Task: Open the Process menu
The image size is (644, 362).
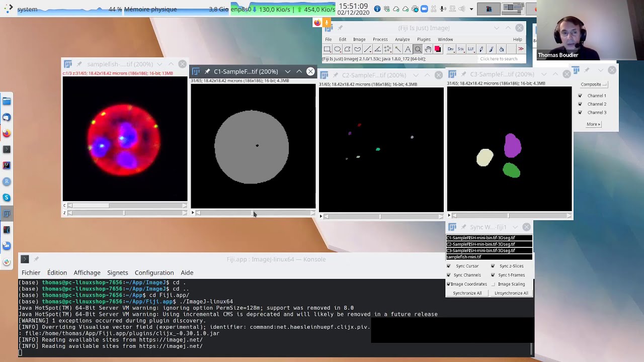Action: (380, 39)
